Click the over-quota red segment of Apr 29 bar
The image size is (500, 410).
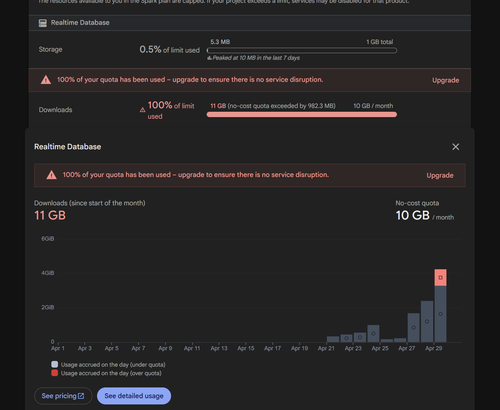pos(440,277)
